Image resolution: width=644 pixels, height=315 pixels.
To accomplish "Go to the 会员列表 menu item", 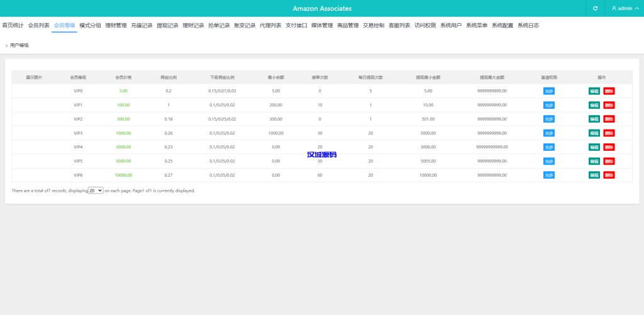I will 38,26.
